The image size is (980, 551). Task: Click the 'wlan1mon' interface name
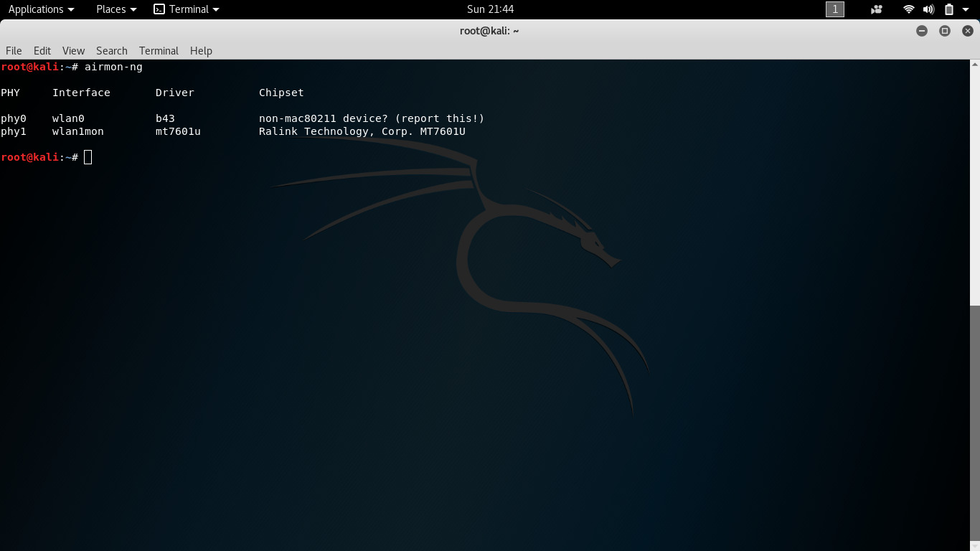[x=78, y=131]
